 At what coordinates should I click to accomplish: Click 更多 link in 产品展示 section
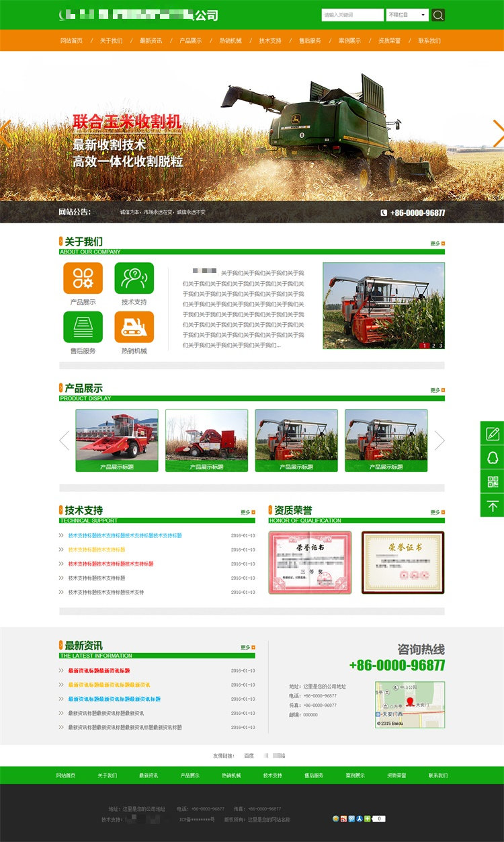point(437,390)
